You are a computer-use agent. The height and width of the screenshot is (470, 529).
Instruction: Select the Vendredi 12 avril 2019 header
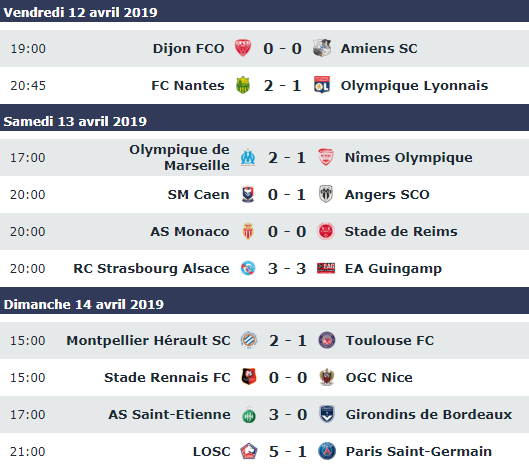click(x=264, y=11)
